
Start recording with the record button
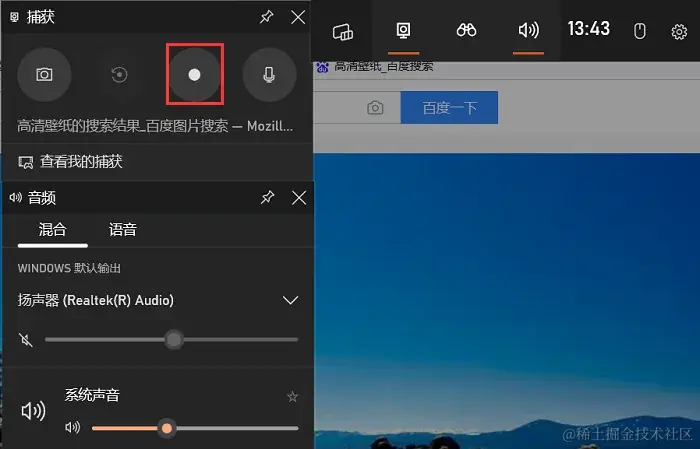[x=194, y=75]
